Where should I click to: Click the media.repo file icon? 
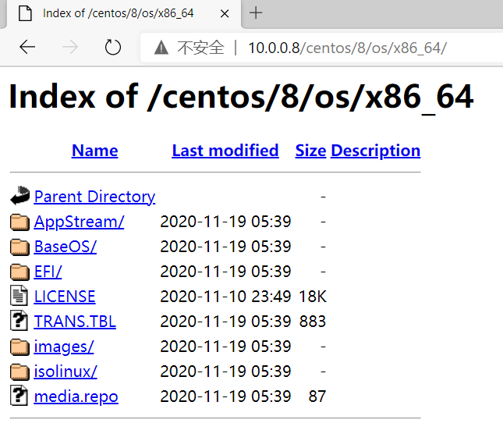[x=19, y=396]
